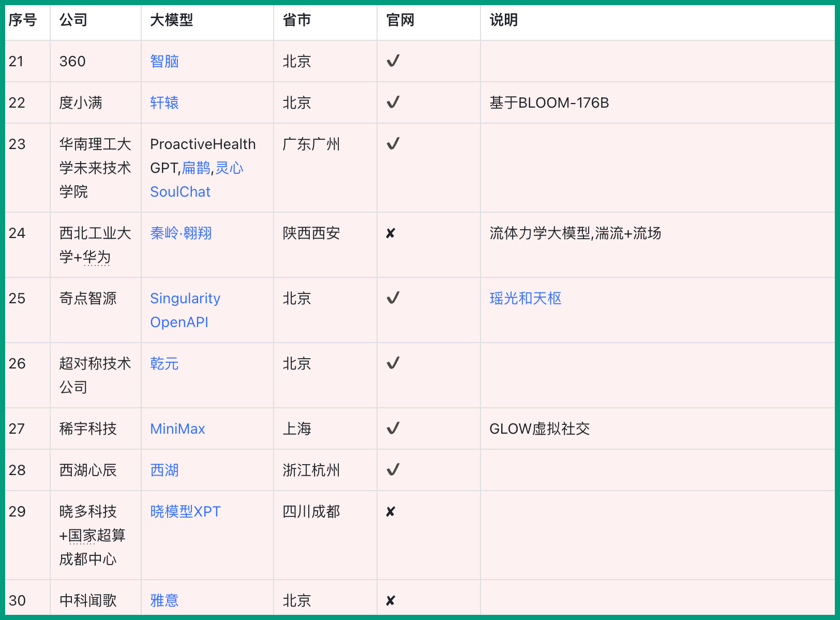This screenshot has height=620, width=840.
Task: Click the 大模型 column header
Action: 171,20
